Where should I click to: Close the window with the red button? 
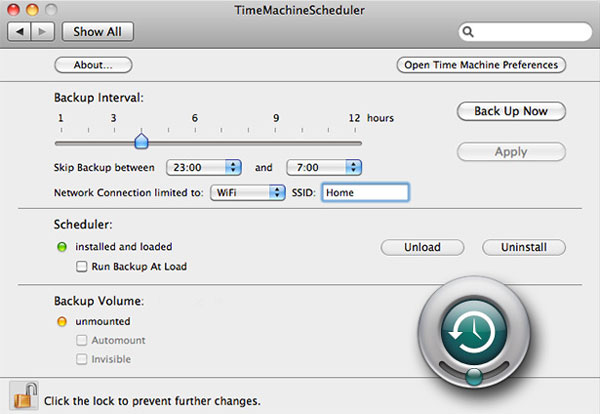(x=13, y=10)
